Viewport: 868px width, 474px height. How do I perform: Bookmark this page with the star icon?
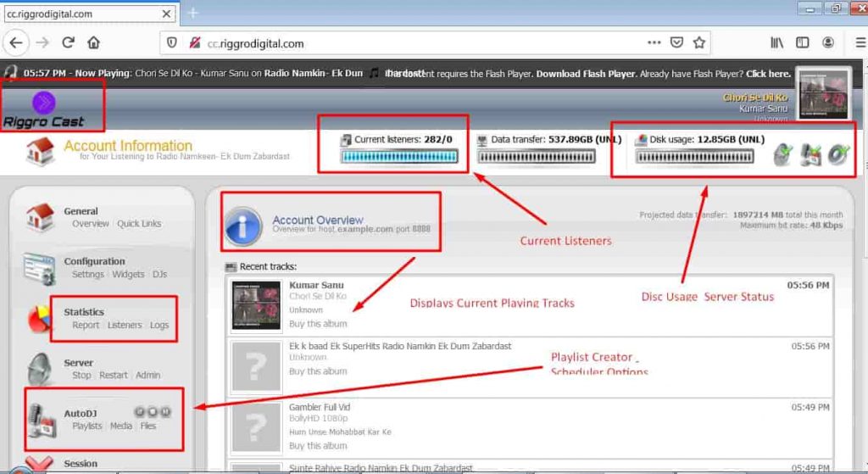pos(699,42)
